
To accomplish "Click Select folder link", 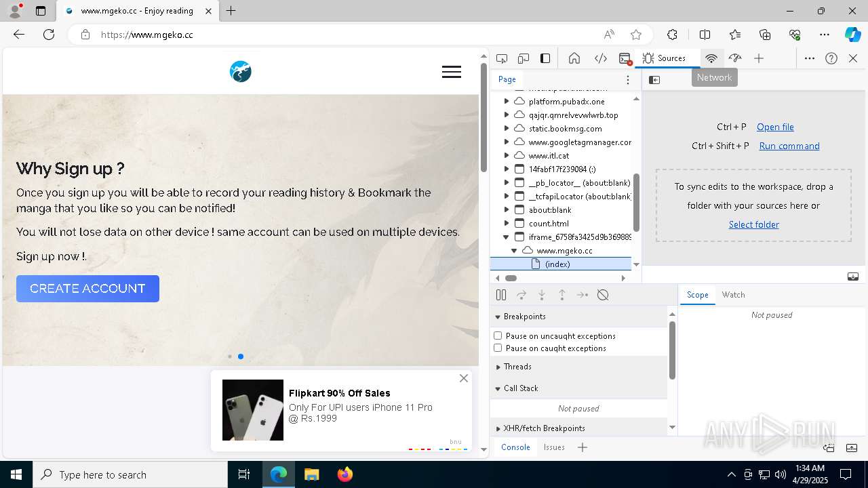I will [x=753, y=224].
